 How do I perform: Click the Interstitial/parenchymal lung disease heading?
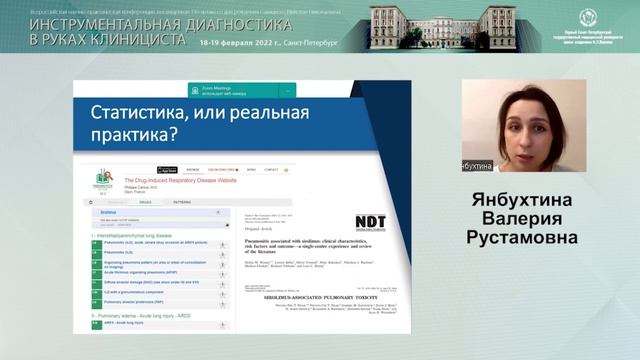tap(131, 236)
